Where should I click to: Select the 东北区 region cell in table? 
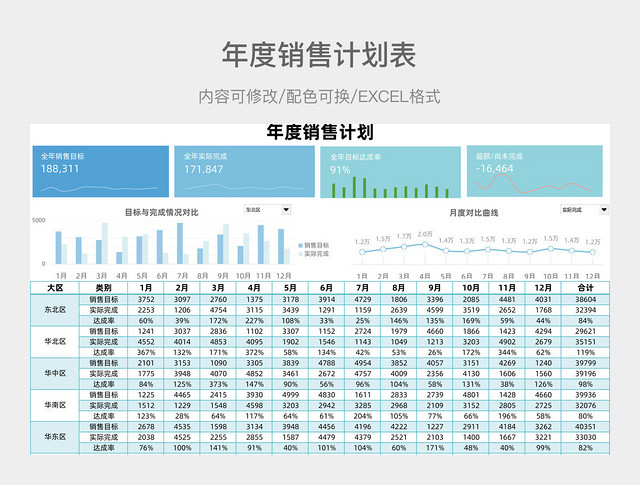[x=55, y=310]
